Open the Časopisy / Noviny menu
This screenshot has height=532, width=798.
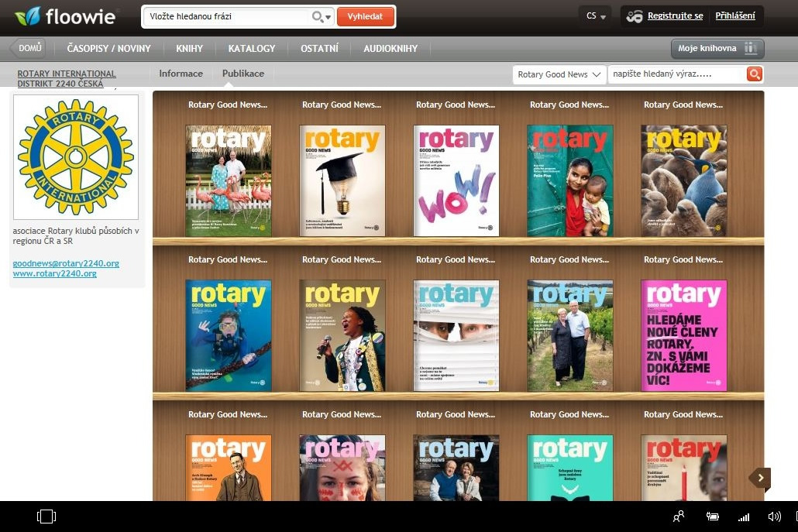108,49
